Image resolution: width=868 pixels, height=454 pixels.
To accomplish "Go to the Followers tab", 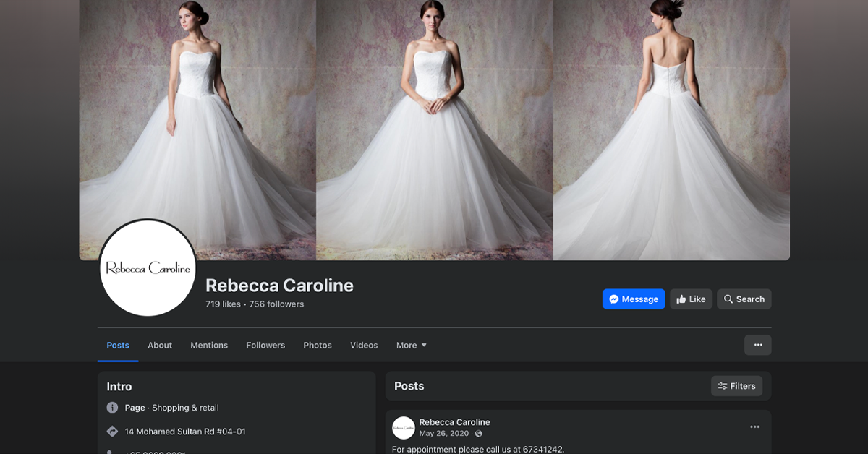I will 265,346.
